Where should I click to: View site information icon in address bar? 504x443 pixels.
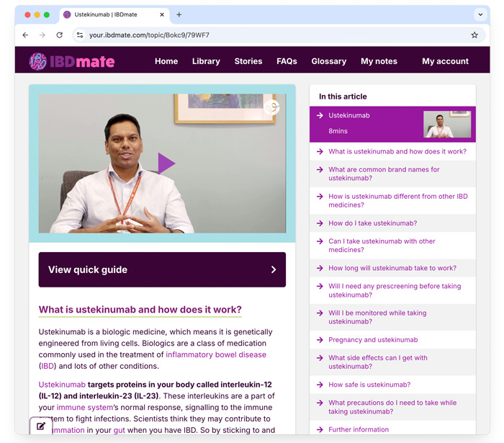(80, 35)
